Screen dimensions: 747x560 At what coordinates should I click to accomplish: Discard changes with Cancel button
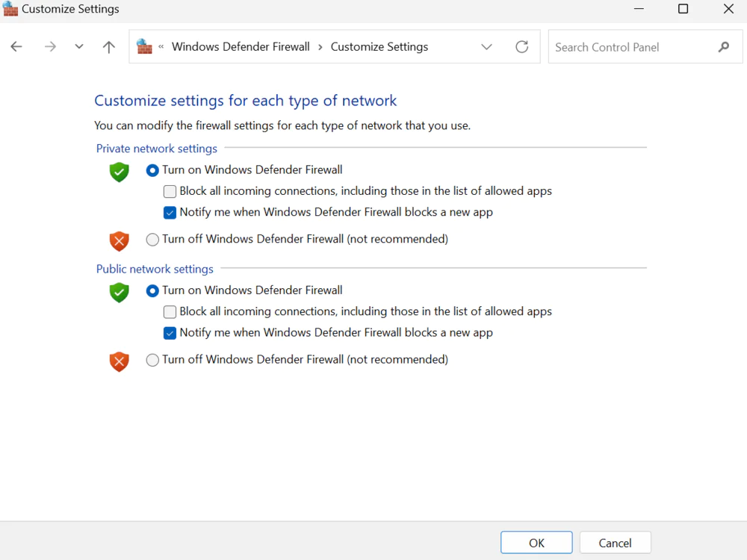(615, 542)
